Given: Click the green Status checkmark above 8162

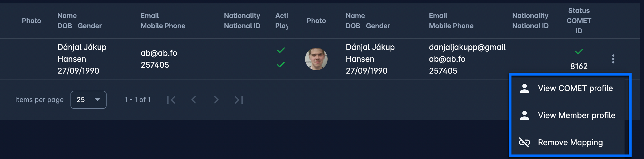Looking at the screenshot, I should pos(579,52).
